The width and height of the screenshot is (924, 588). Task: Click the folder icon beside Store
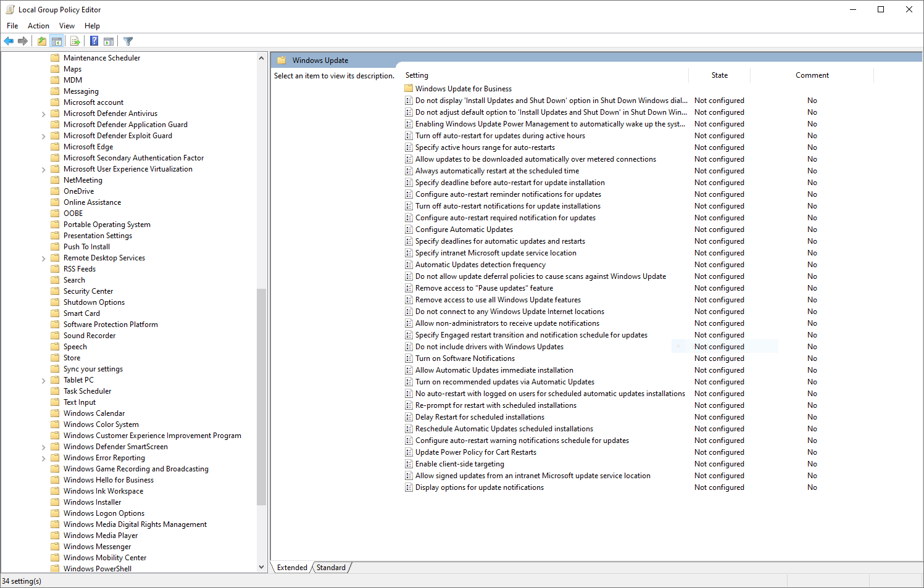(x=55, y=358)
